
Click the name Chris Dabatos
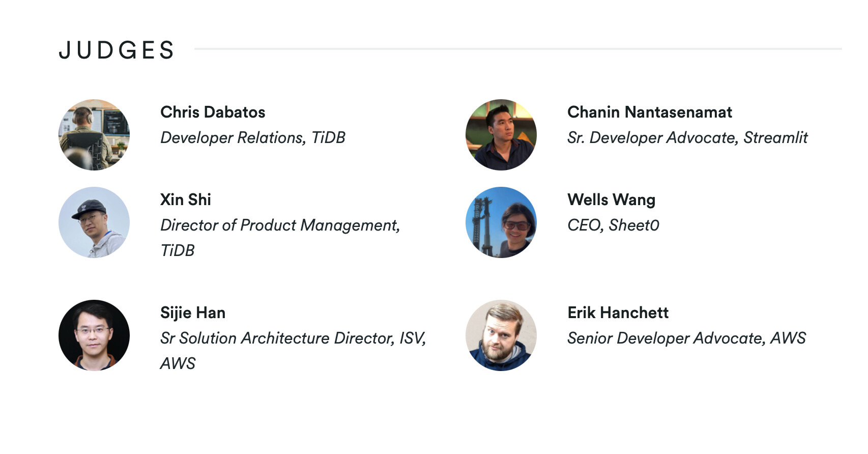(x=213, y=112)
